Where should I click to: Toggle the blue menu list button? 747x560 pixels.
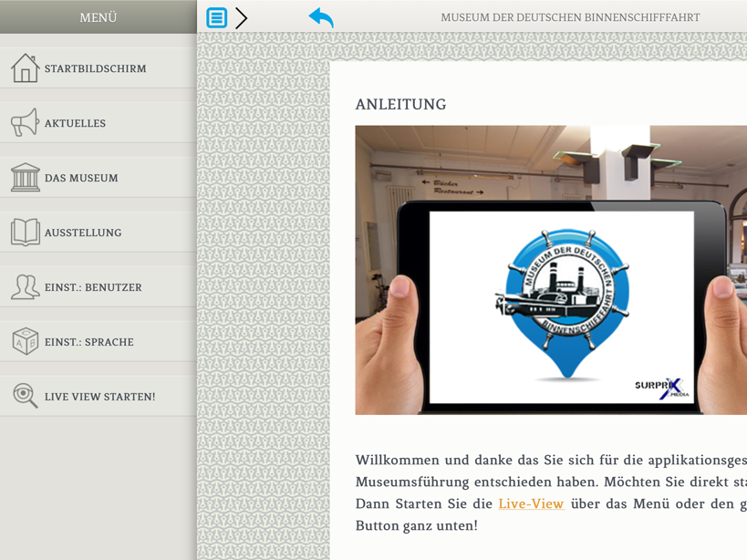[x=216, y=17]
